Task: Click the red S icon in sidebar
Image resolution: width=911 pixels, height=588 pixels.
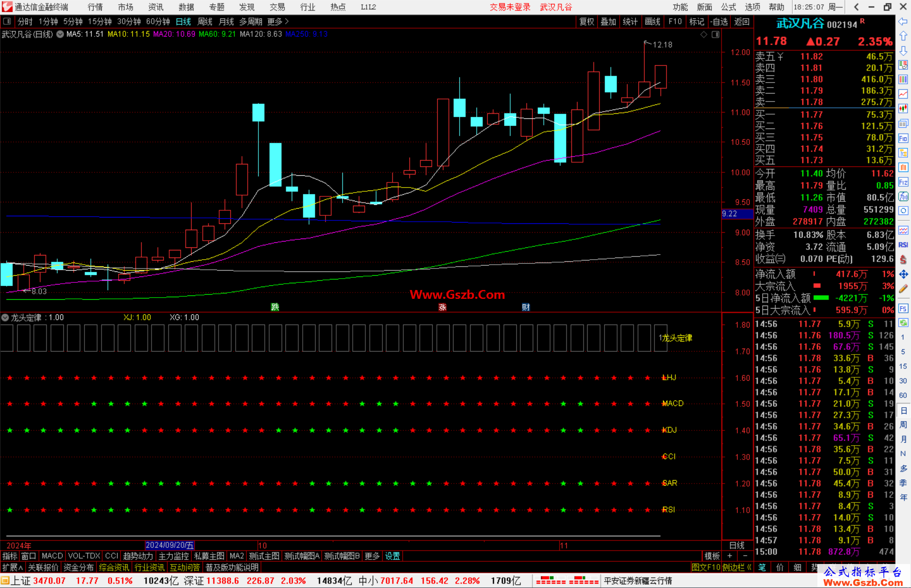Action: coord(903,260)
